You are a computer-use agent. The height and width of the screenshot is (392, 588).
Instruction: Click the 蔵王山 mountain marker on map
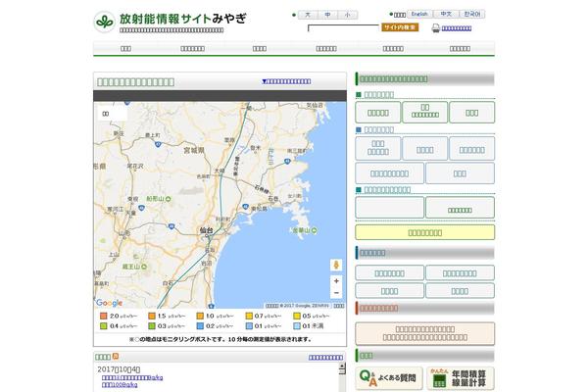click(x=144, y=267)
